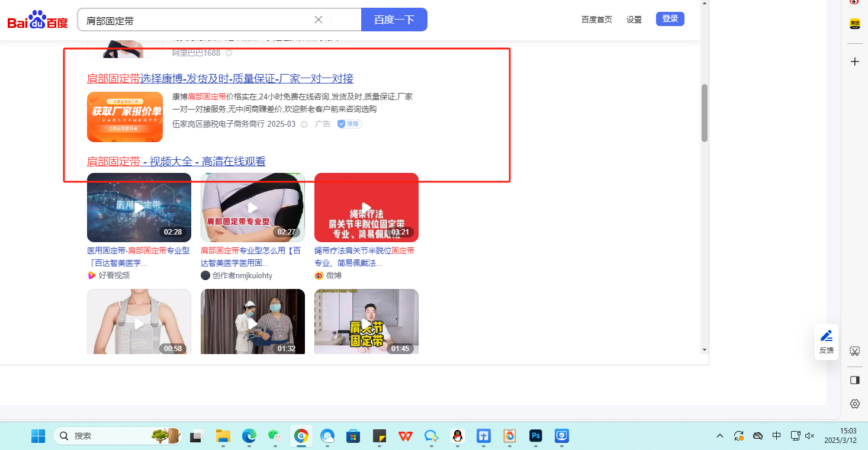Toggle the Chinese input method indicator
Image resolution: width=868 pixels, height=450 pixels.
point(776,436)
